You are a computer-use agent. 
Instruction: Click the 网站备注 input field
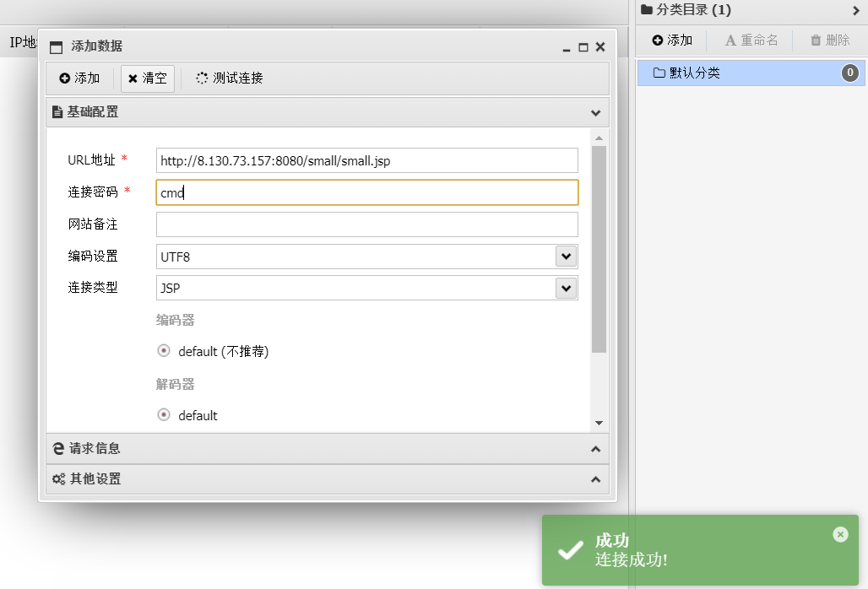366,224
